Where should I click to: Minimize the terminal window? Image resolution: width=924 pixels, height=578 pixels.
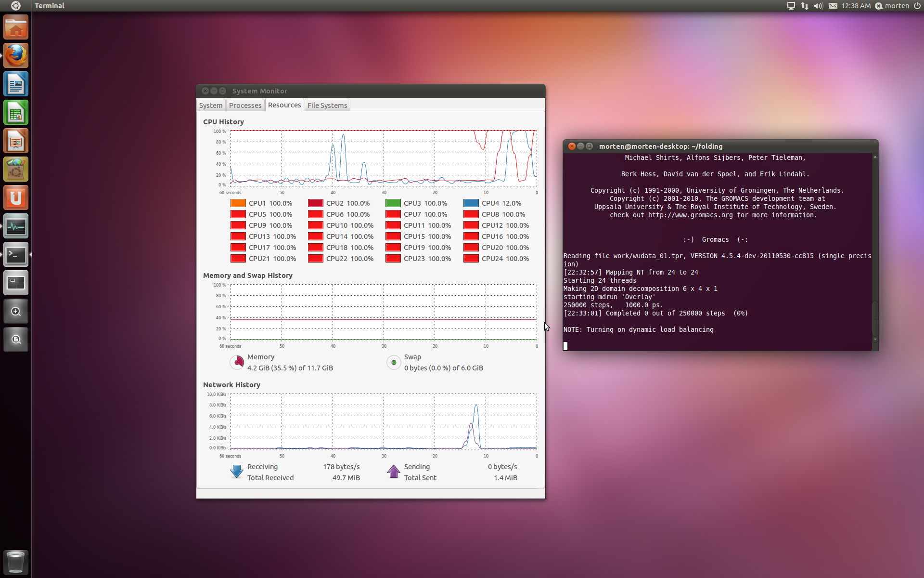pos(580,146)
